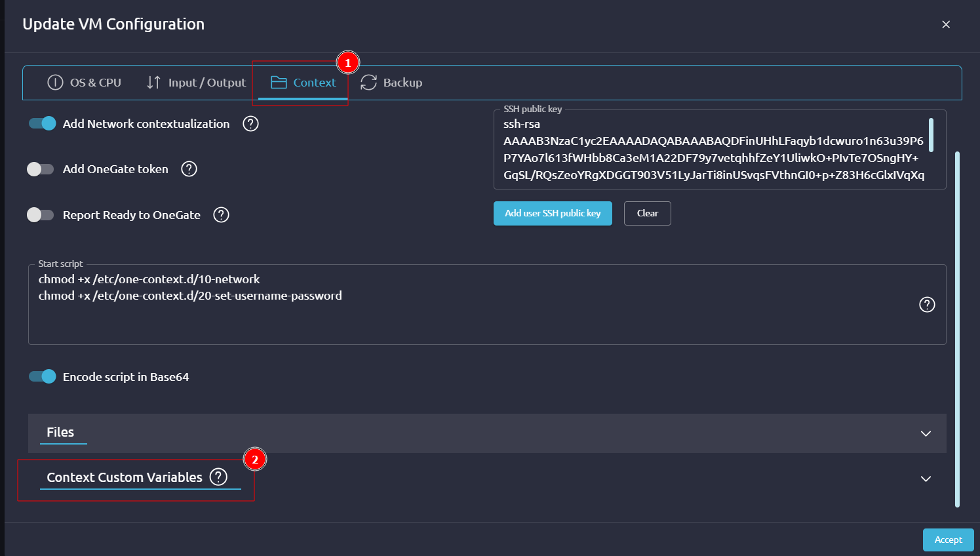This screenshot has height=556, width=980.
Task: Turn on Report Ready to OneGate
Action: (41, 215)
